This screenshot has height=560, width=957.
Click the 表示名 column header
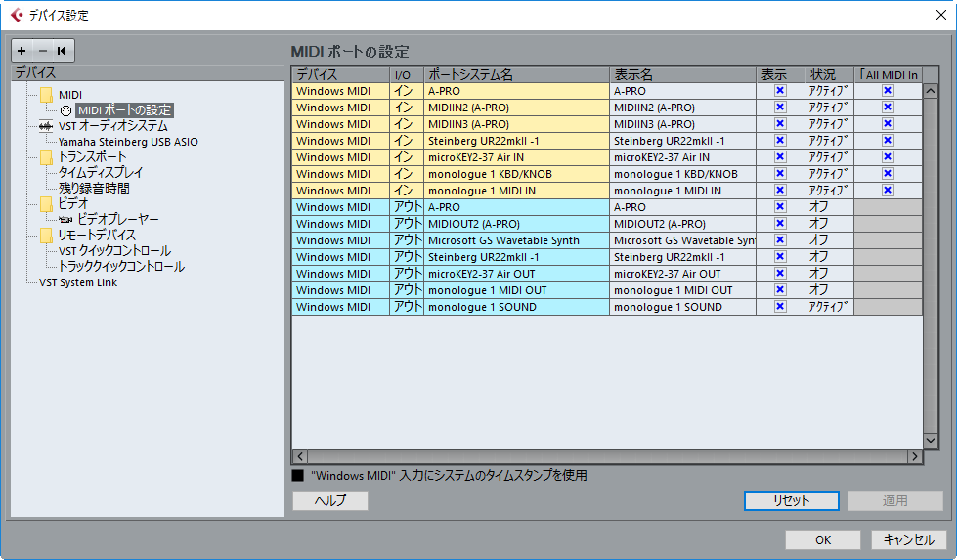coord(683,74)
